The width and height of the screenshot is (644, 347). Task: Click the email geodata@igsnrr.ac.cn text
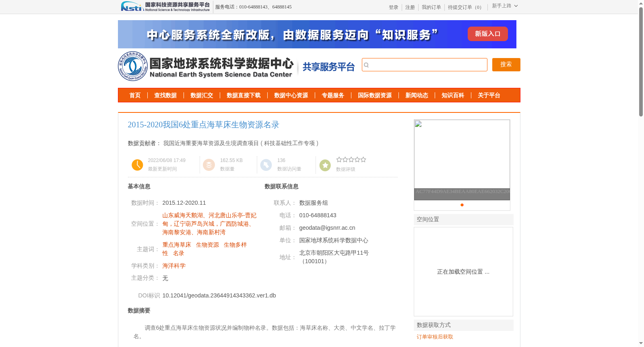point(327,228)
